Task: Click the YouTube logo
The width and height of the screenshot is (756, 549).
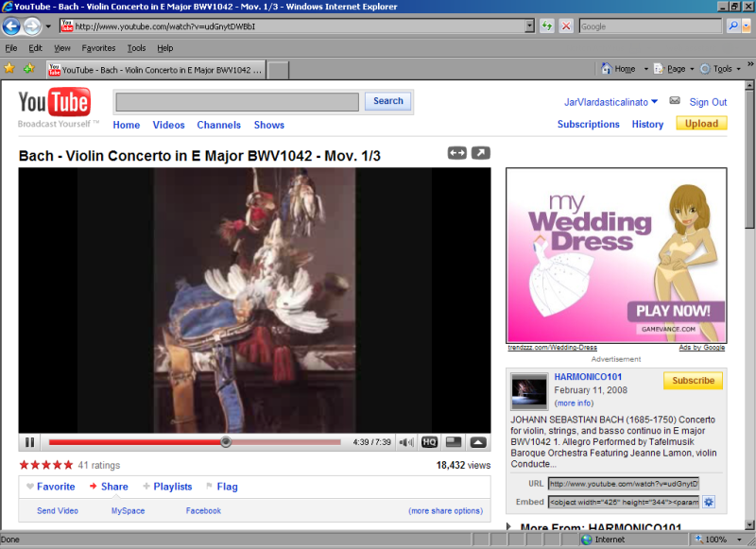Action: (x=55, y=102)
